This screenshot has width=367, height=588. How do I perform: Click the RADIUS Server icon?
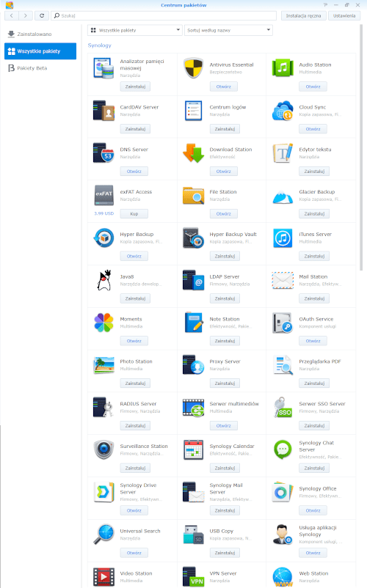pos(103,407)
